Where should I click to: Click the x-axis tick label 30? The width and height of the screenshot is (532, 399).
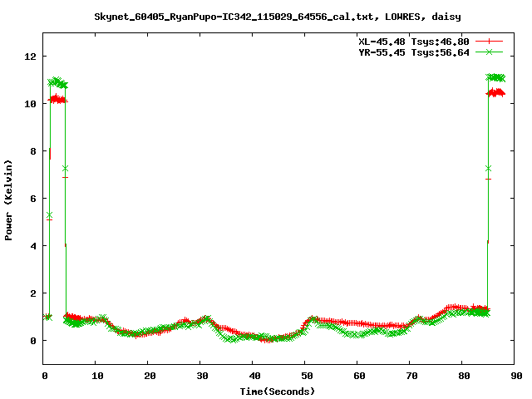pyautogui.click(x=202, y=376)
